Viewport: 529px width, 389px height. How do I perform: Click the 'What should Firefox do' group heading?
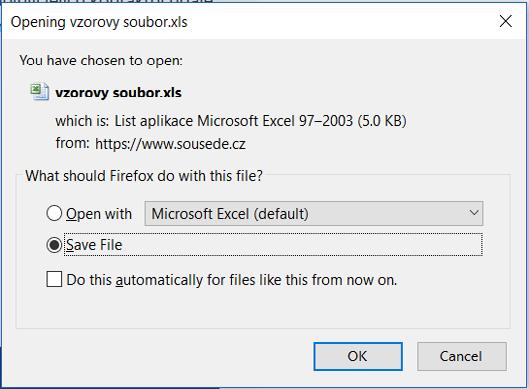(x=144, y=176)
